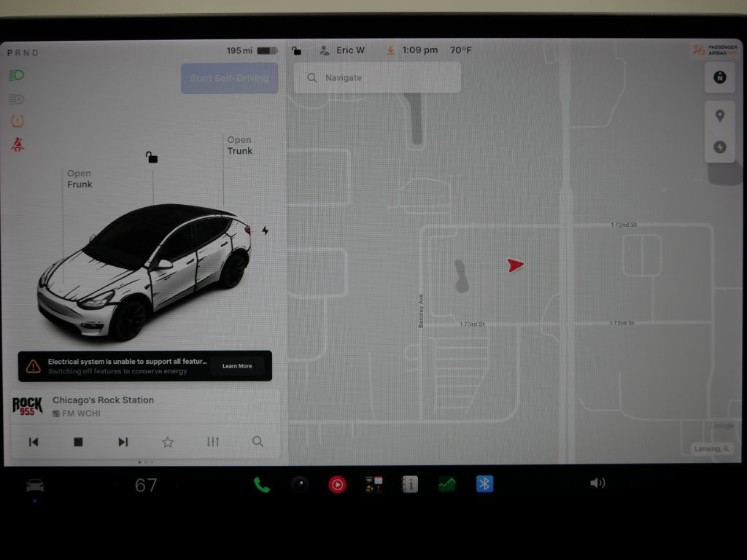Open the red music player app
747x560 pixels.
pyautogui.click(x=337, y=485)
